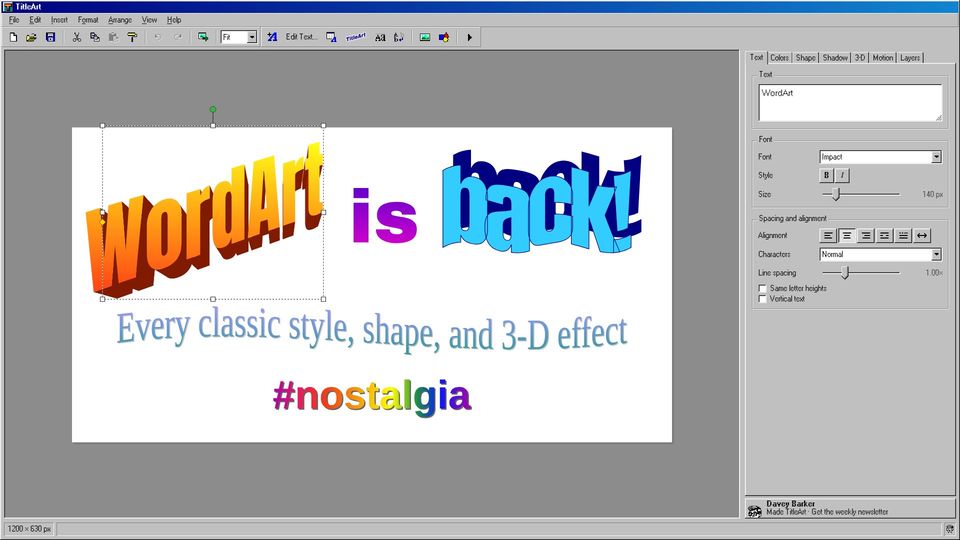960x540 pixels.
Task: Play the animation with the black arrow
Action: [x=470, y=37]
